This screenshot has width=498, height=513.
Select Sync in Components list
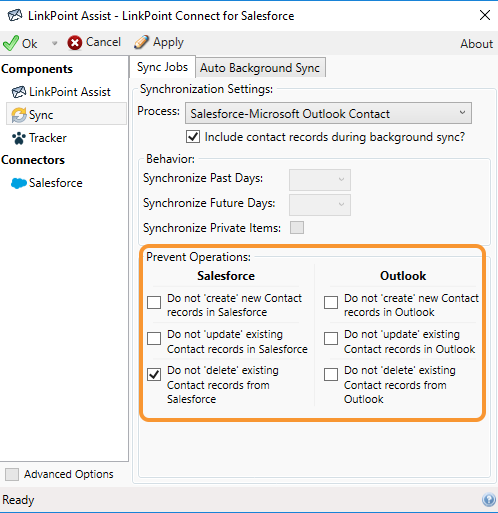pyautogui.click(x=66, y=115)
